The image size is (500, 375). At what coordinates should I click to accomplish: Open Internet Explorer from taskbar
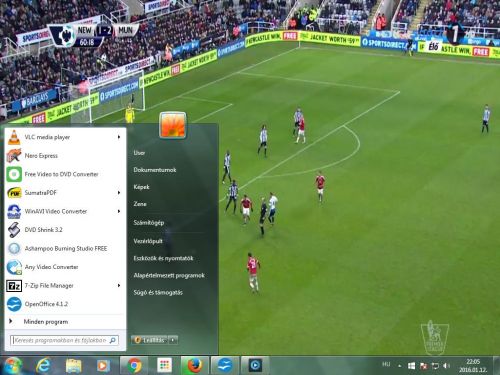(44, 366)
